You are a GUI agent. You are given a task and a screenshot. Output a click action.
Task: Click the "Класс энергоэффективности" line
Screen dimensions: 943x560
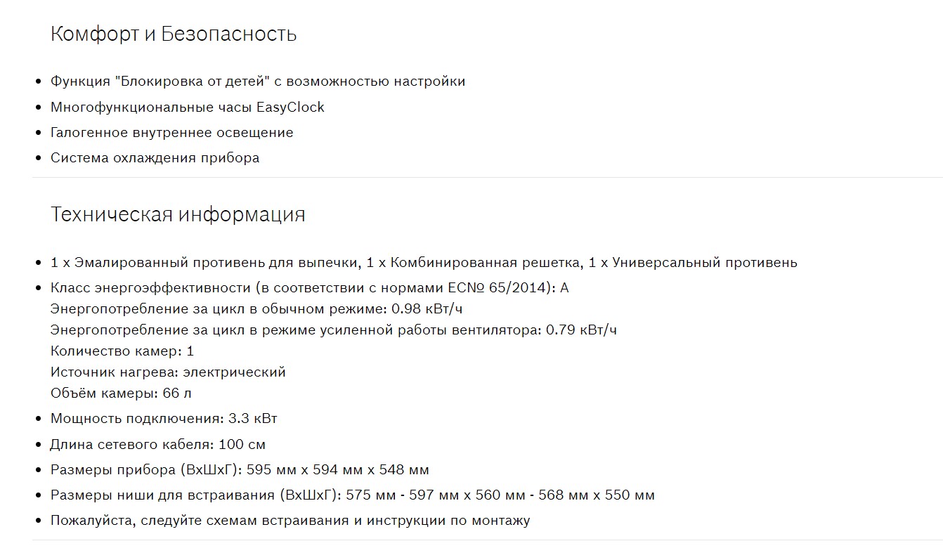pos(309,288)
